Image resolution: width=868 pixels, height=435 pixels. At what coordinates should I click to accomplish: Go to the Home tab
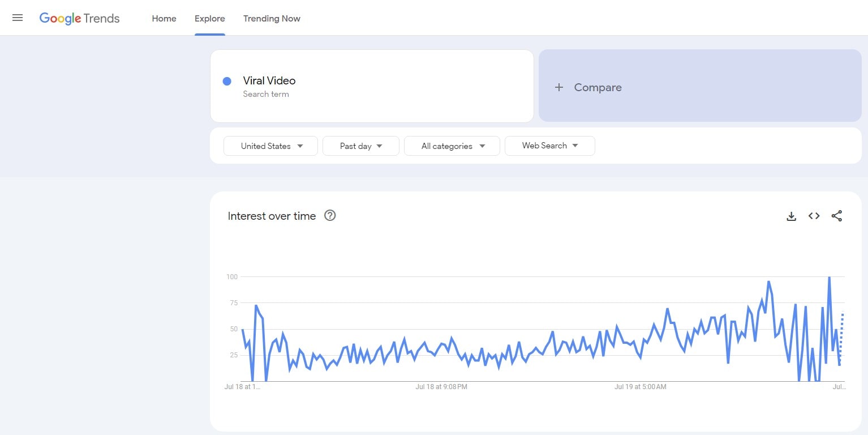pos(164,18)
